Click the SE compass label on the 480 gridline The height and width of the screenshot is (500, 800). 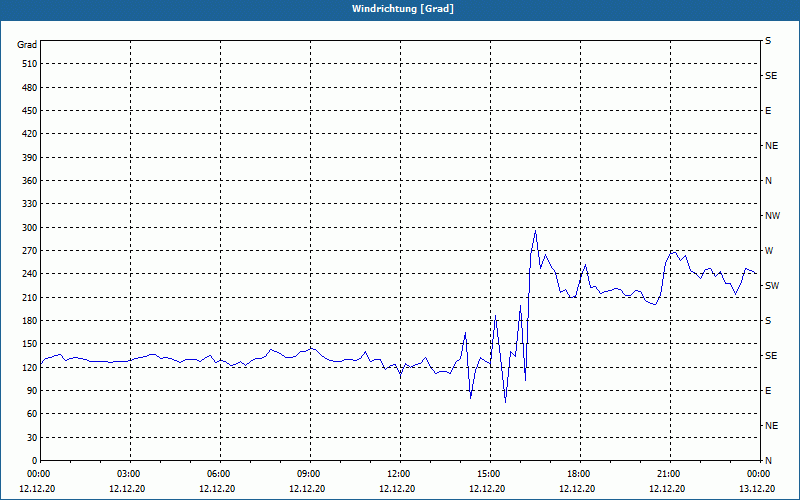coord(771,76)
